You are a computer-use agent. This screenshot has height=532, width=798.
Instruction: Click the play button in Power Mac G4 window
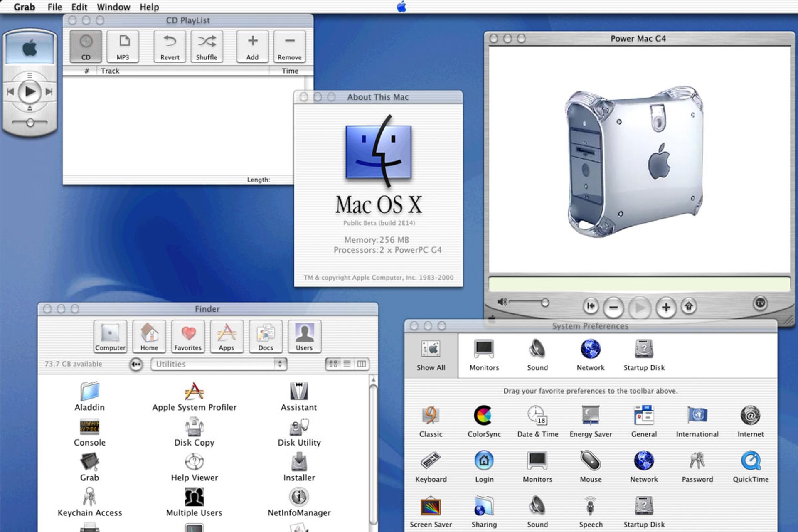(640, 308)
